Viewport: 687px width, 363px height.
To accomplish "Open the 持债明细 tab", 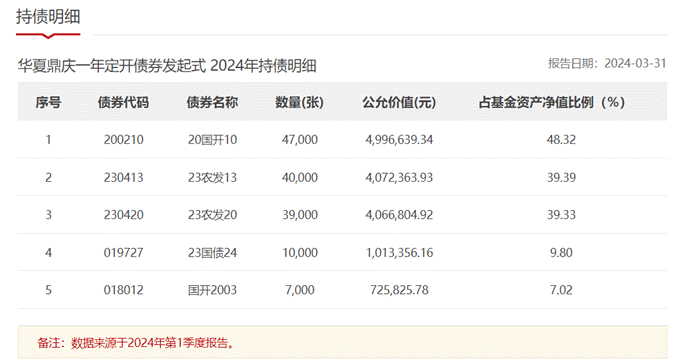I will point(48,17).
